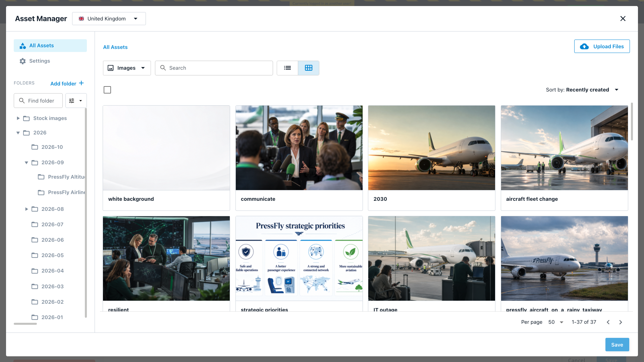Switch to grid view layout
Viewport: 644px width, 362px height.
pos(309,68)
